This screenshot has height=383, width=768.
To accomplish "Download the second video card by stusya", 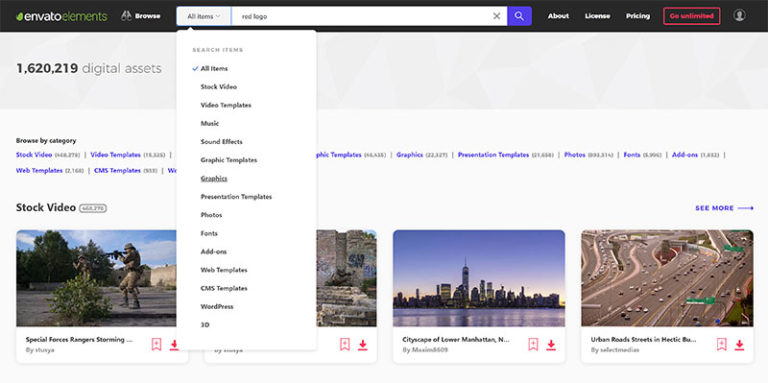I will [362, 345].
